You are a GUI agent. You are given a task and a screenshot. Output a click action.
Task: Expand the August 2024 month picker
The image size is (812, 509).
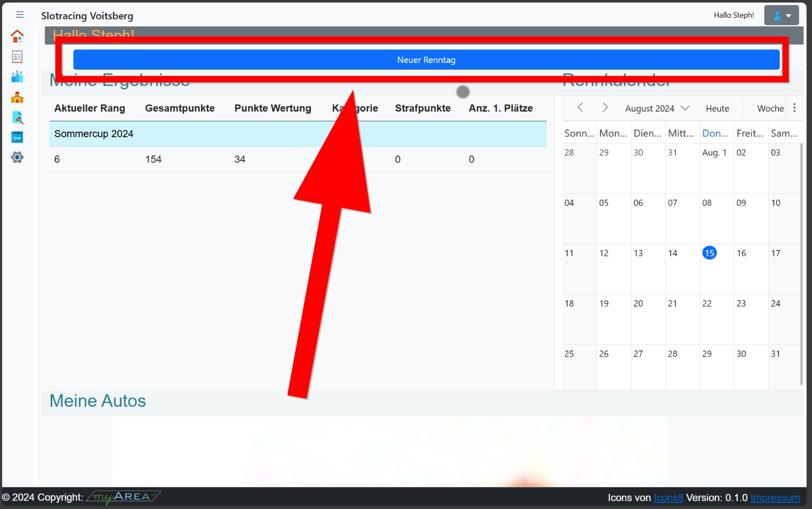click(x=657, y=108)
